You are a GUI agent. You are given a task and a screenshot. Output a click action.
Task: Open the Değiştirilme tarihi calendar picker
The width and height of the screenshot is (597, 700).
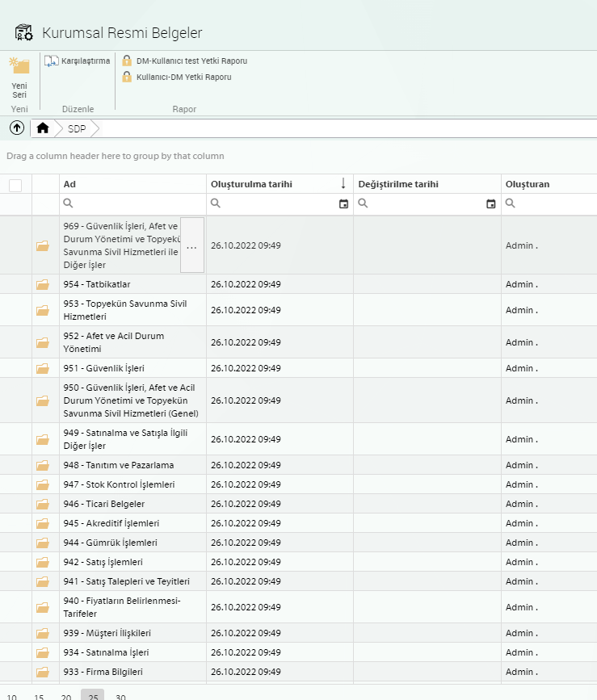tap(490, 204)
